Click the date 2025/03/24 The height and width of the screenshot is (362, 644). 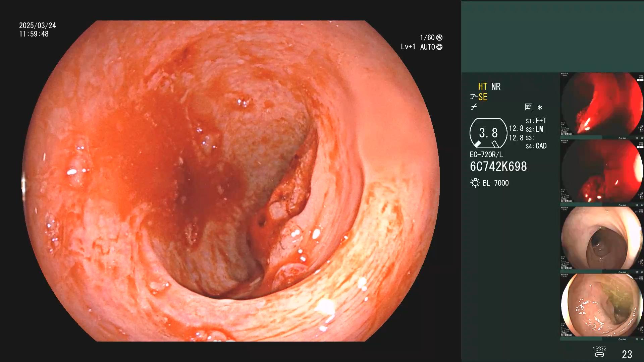click(x=38, y=25)
